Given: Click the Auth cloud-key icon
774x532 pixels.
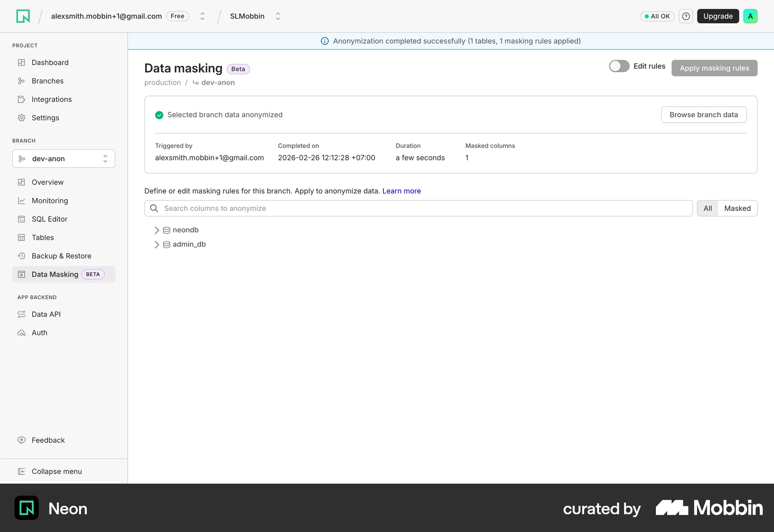Looking at the screenshot, I should coord(21,333).
